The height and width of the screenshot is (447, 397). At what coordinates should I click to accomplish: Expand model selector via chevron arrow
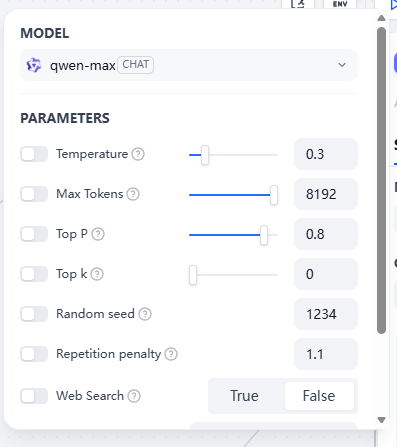(x=342, y=65)
